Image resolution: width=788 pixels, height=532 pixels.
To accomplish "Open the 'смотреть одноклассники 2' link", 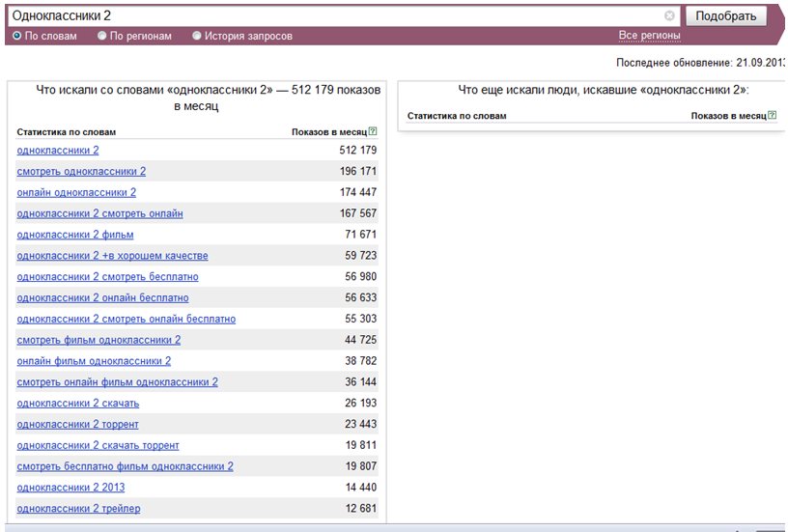I will (81, 171).
